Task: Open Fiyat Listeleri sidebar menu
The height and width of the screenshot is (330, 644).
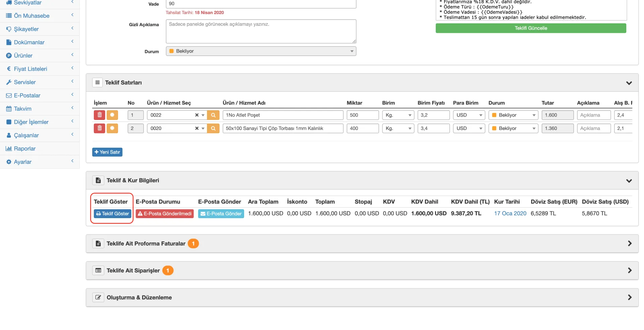Action: pos(40,69)
